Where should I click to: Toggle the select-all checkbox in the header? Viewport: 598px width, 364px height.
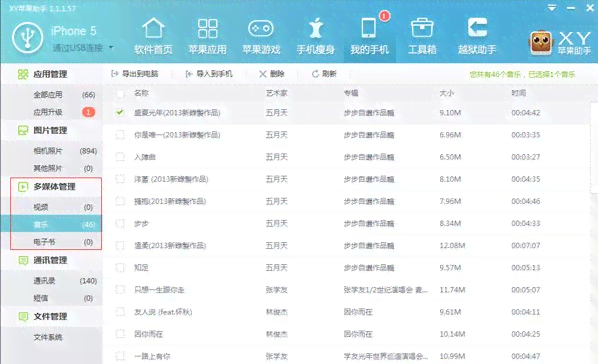point(120,93)
